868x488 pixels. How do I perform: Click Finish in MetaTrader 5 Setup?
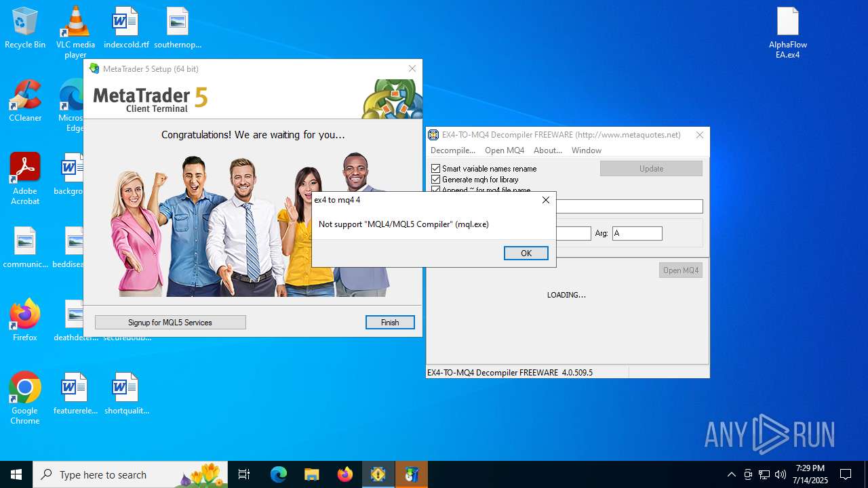pos(390,323)
